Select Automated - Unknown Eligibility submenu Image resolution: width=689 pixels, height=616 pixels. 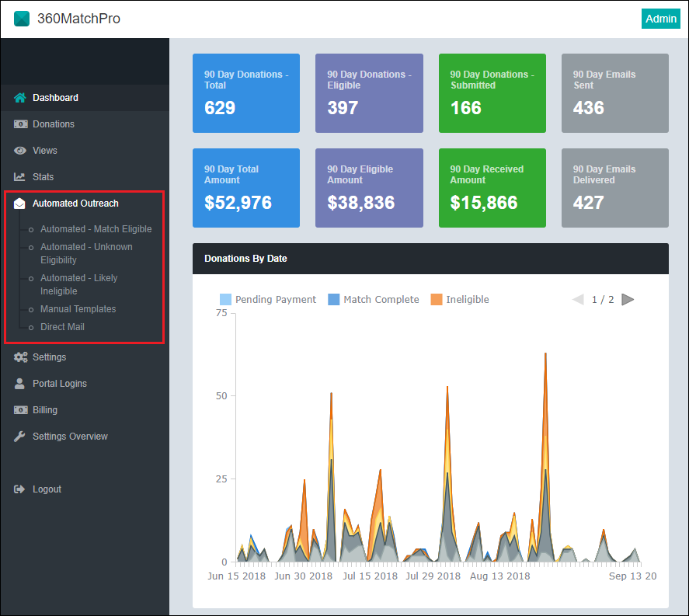point(86,253)
